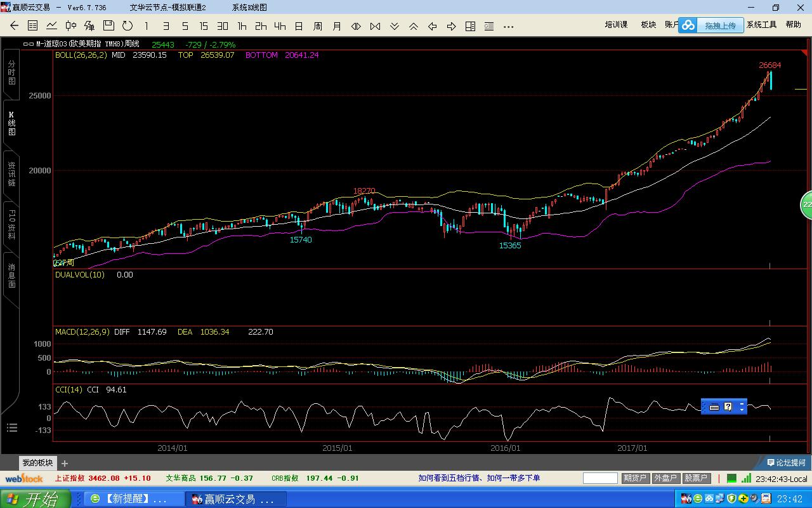Click the green signal strength bars
Viewport: 812px width, 508px height.
pyautogui.click(x=747, y=478)
